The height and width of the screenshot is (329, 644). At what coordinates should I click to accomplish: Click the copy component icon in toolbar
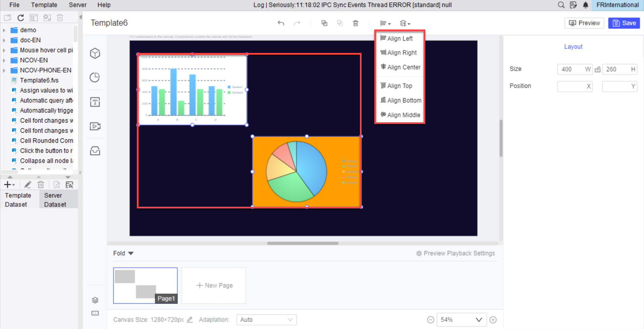(x=324, y=23)
